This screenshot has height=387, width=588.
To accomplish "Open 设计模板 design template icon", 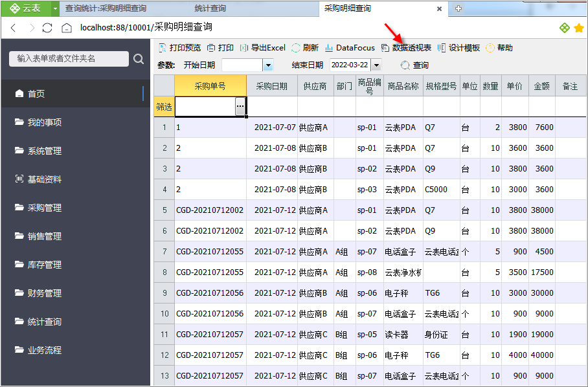I will pos(442,48).
